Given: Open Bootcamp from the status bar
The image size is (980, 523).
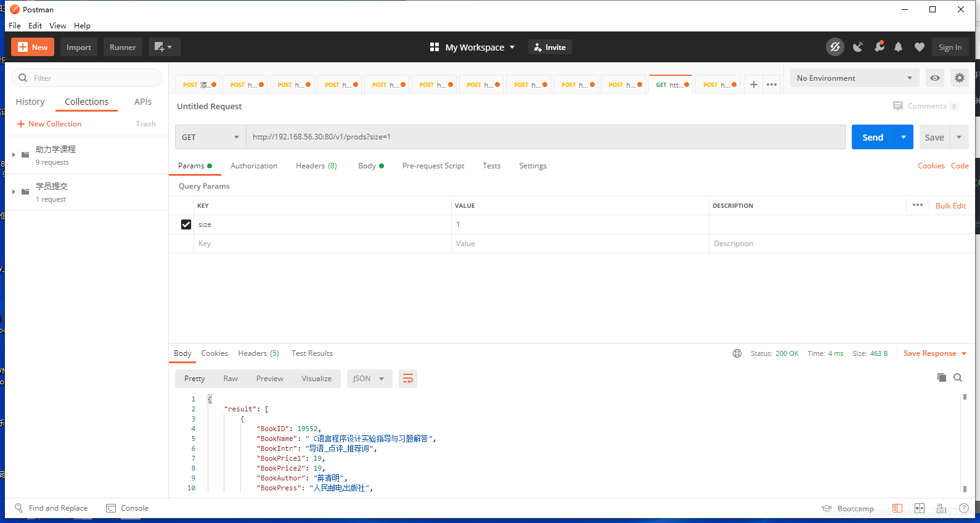Looking at the screenshot, I should [848, 509].
